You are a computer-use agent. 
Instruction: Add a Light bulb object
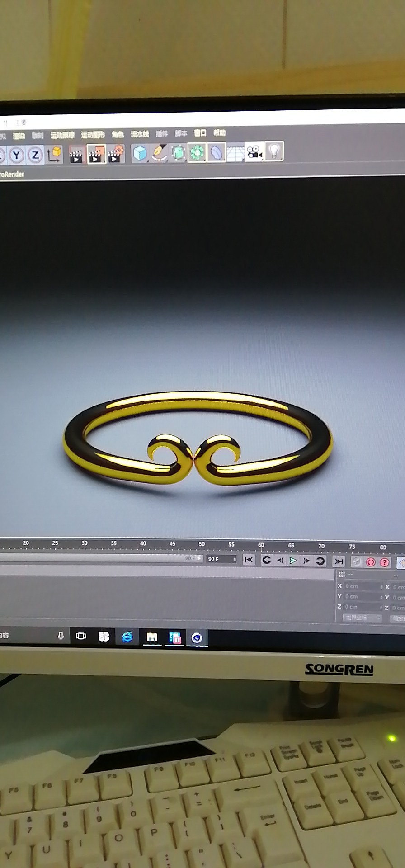click(274, 151)
